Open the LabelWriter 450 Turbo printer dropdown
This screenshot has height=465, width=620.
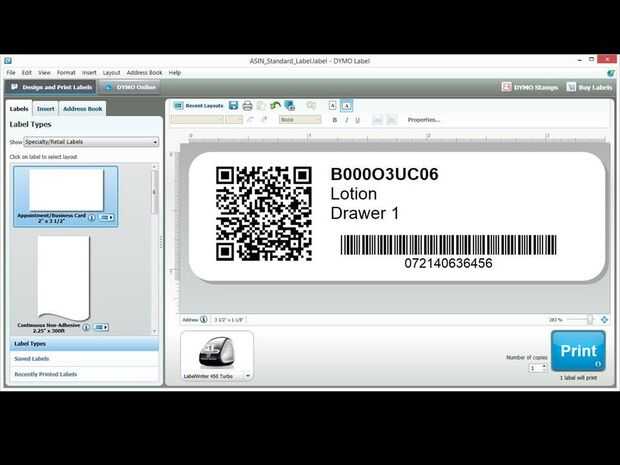coord(248,376)
